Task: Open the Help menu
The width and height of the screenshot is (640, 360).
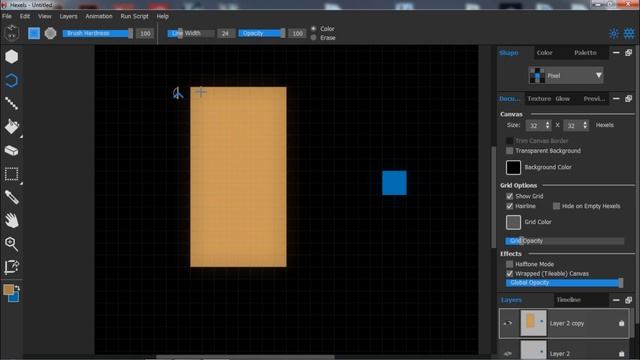Action: click(x=162, y=16)
